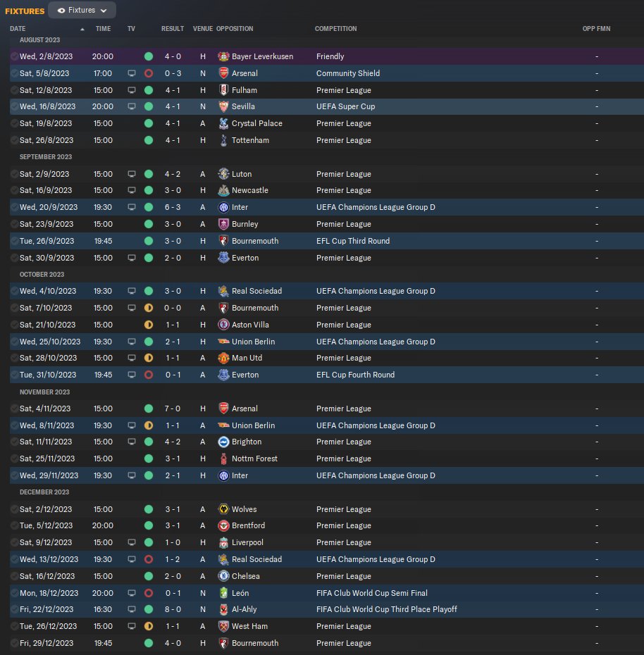Open the Bournemouth link in the EFL Cup Third Round row
Image resolution: width=644 pixels, height=655 pixels.
click(255, 241)
